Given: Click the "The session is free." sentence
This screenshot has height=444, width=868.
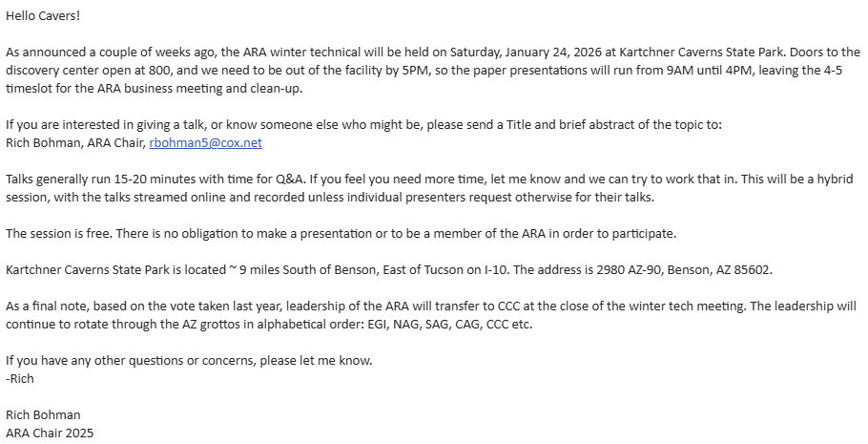Looking at the screenshot, I should 61,234.
